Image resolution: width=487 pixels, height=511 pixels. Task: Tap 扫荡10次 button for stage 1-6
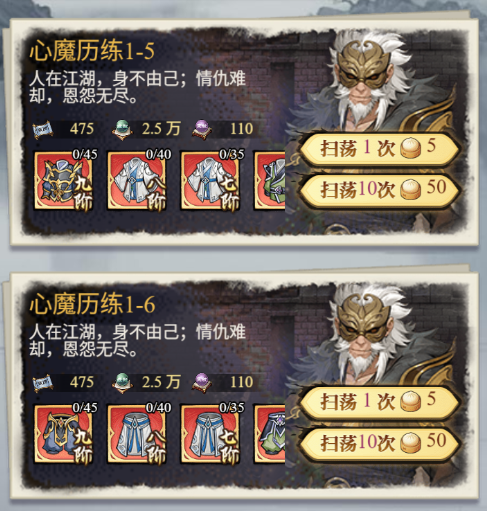click(x=380, y=443)
